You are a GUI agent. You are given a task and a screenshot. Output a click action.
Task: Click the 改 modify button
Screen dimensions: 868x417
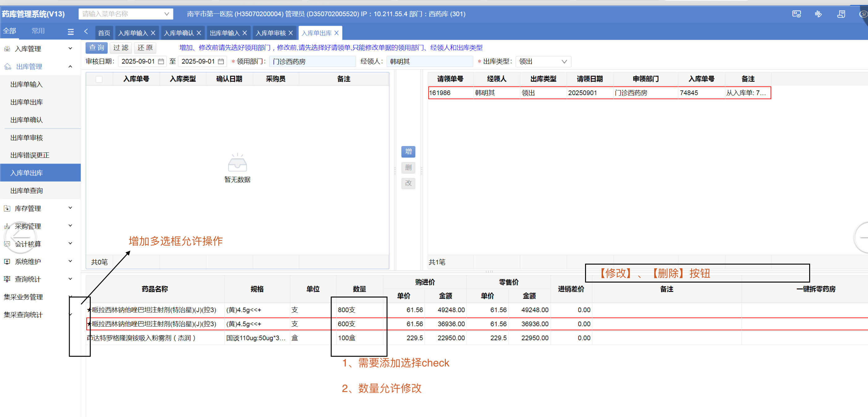[408, 183]
